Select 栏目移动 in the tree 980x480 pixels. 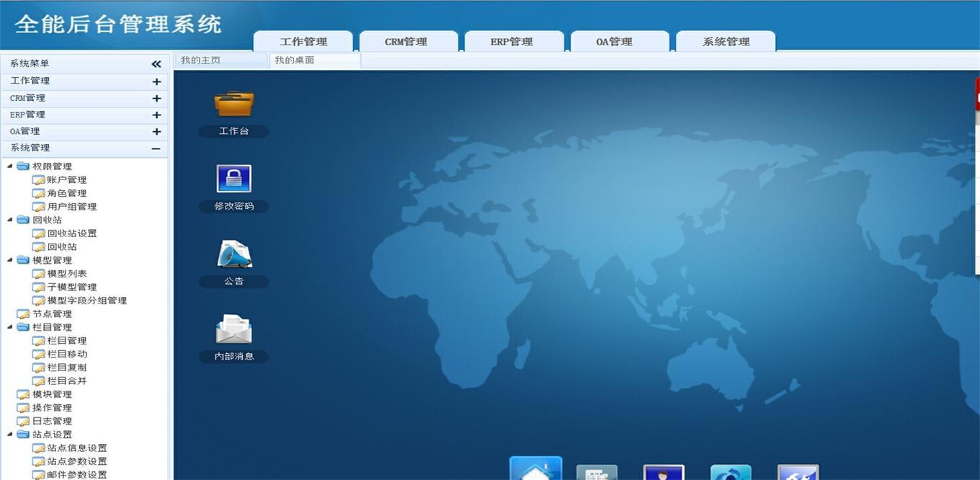(x=67, y=354)
